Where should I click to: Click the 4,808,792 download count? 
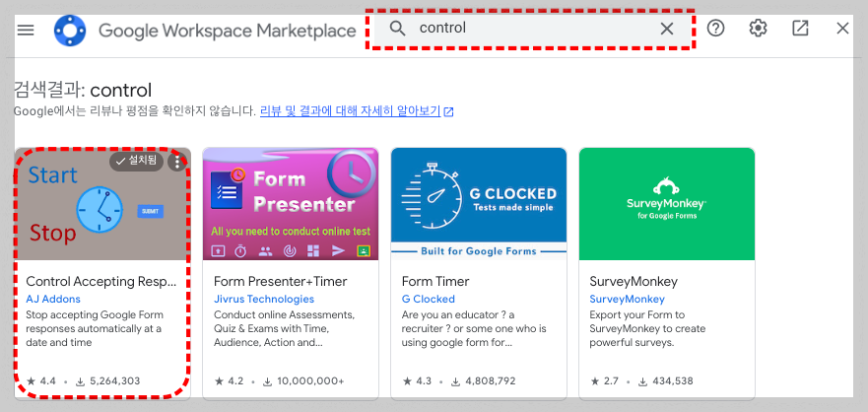point(484,381)
